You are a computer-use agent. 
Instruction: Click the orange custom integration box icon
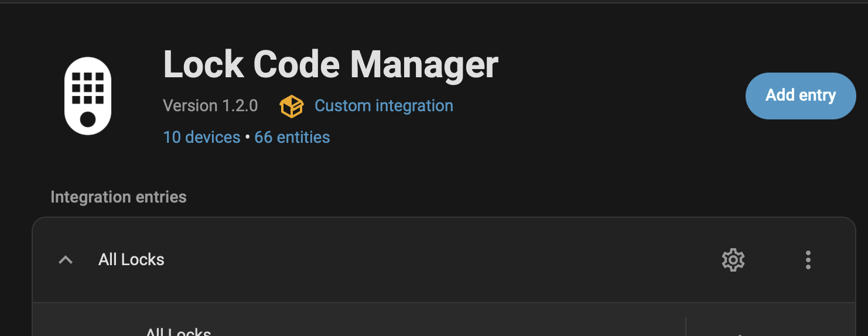tap(291, 106)
